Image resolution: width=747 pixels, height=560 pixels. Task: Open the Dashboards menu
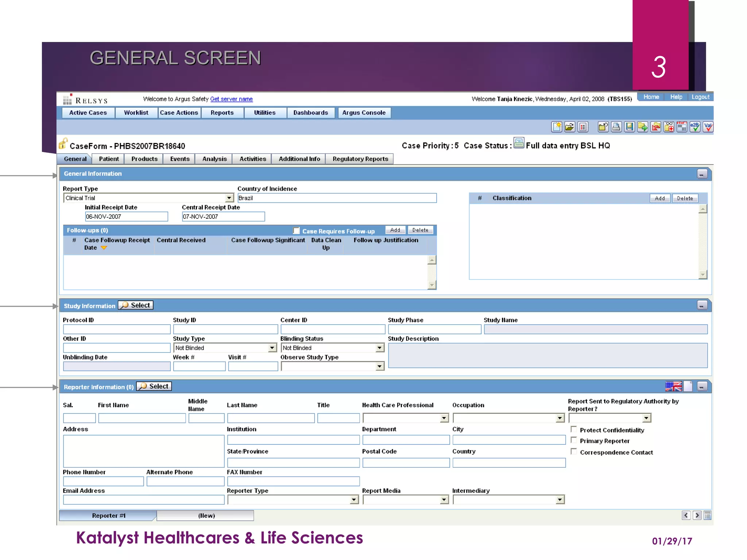311,113
